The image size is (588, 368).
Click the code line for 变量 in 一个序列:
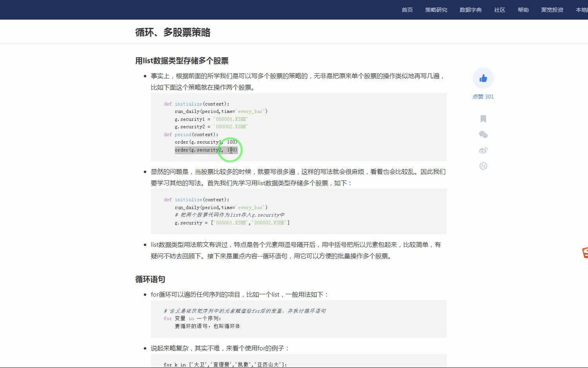[192, 319]
